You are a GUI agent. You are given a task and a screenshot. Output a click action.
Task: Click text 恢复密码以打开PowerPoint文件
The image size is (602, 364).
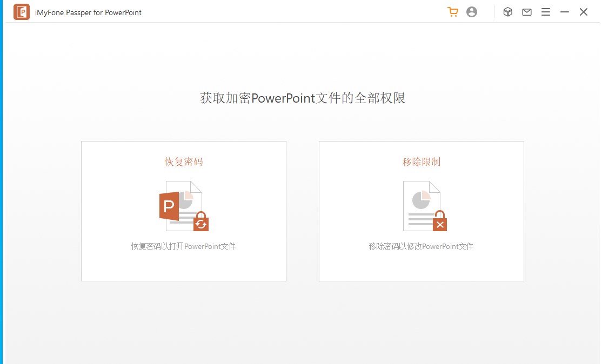click(183, 246)
